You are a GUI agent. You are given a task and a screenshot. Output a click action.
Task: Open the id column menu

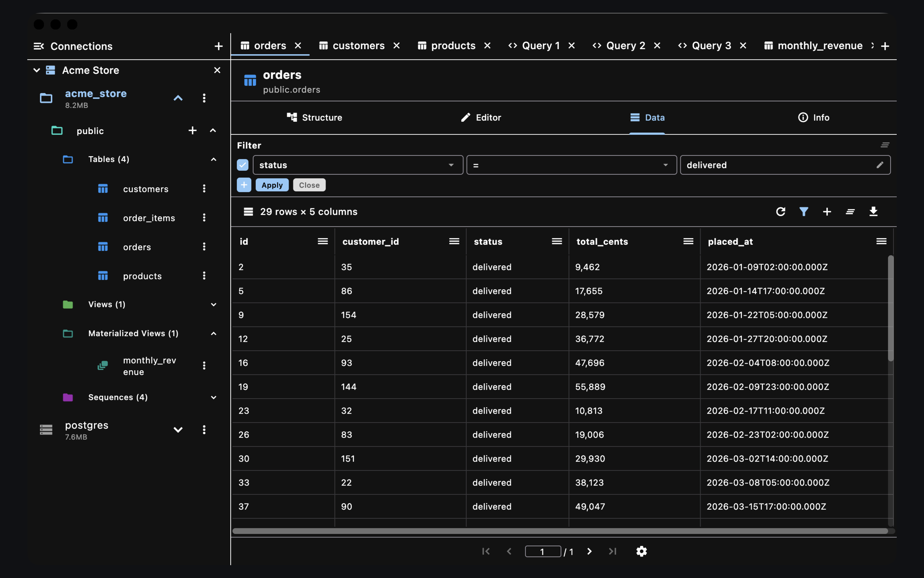(323, 241)
